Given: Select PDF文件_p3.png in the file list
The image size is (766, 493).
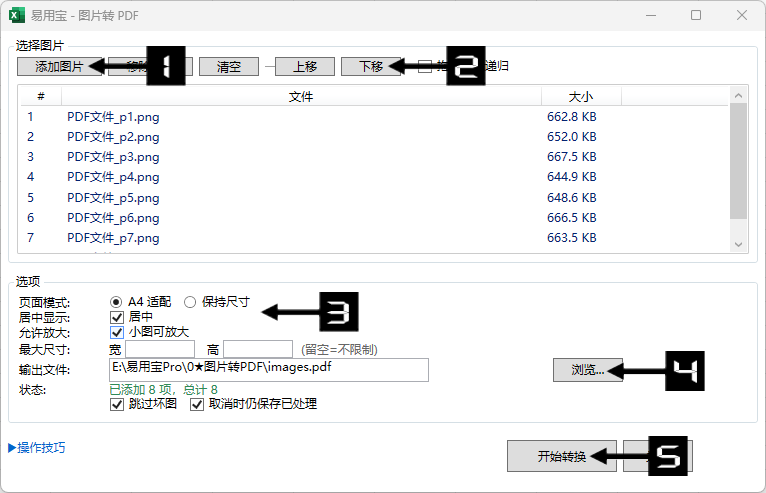Looking at the screenshot, I should [113, 157].
